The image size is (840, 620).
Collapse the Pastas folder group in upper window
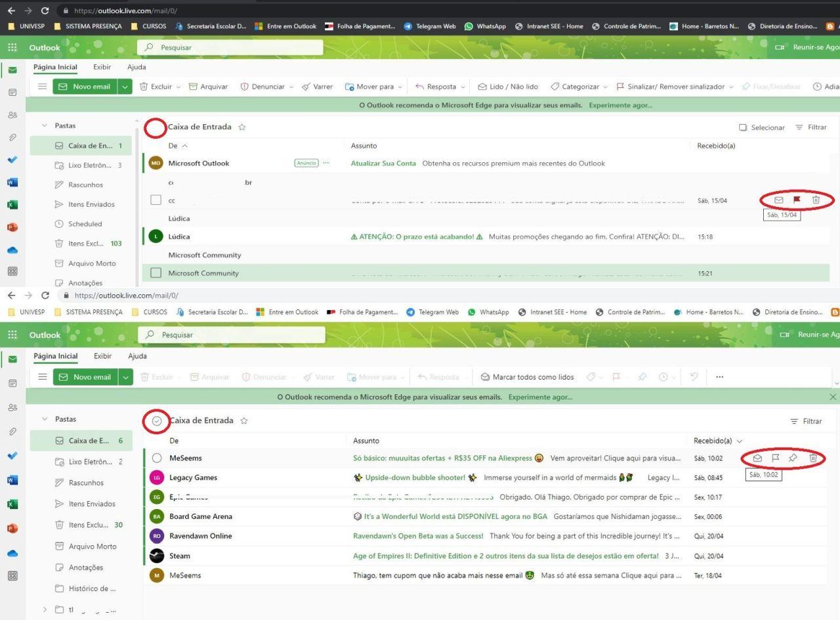(x=45, y=125)
